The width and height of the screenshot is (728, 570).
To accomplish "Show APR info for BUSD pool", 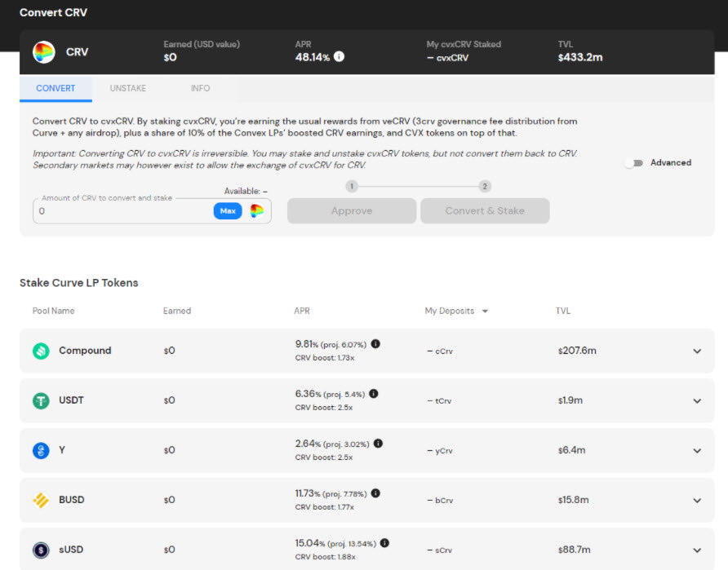I will [x=376, y=493].
